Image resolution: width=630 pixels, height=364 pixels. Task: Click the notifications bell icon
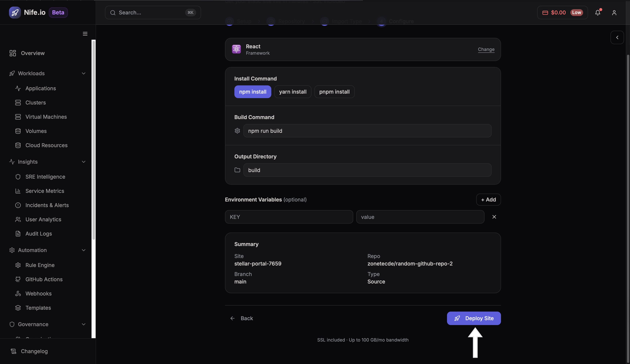[598, 13]
